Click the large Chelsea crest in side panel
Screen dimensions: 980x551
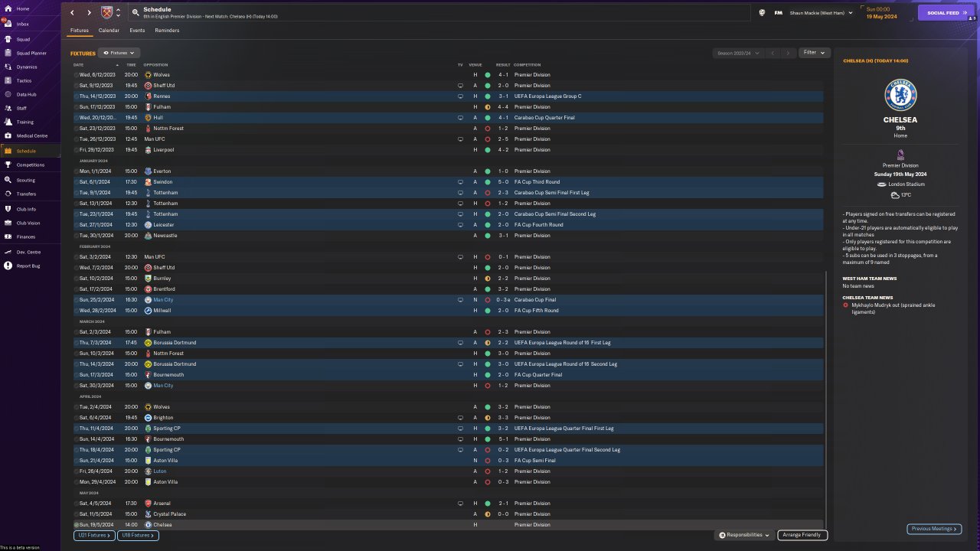coord(900,96)
